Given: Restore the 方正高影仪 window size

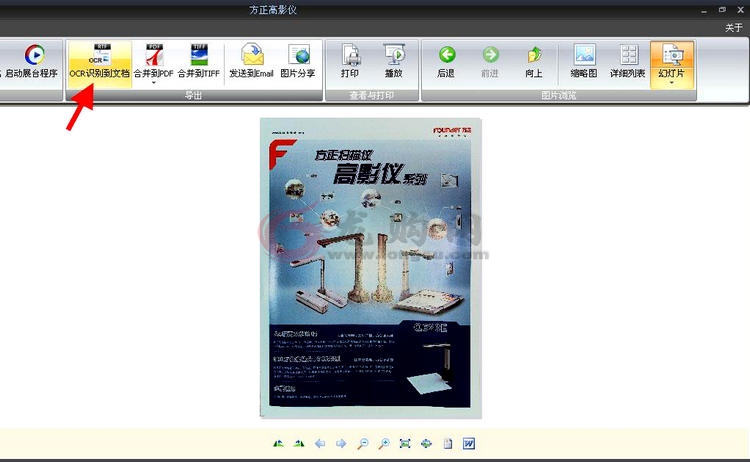Looking at the screenshot, I should pos(722,10).
